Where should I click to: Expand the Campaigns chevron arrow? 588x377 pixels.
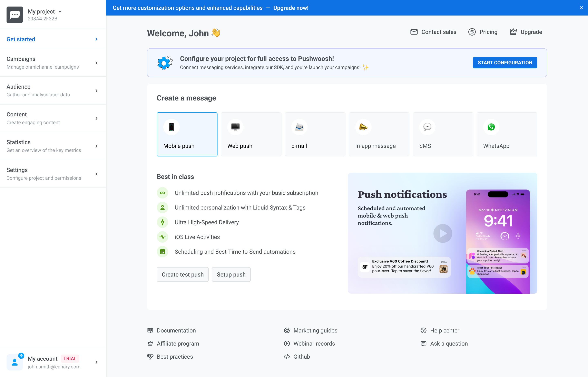tap(96, 63)
